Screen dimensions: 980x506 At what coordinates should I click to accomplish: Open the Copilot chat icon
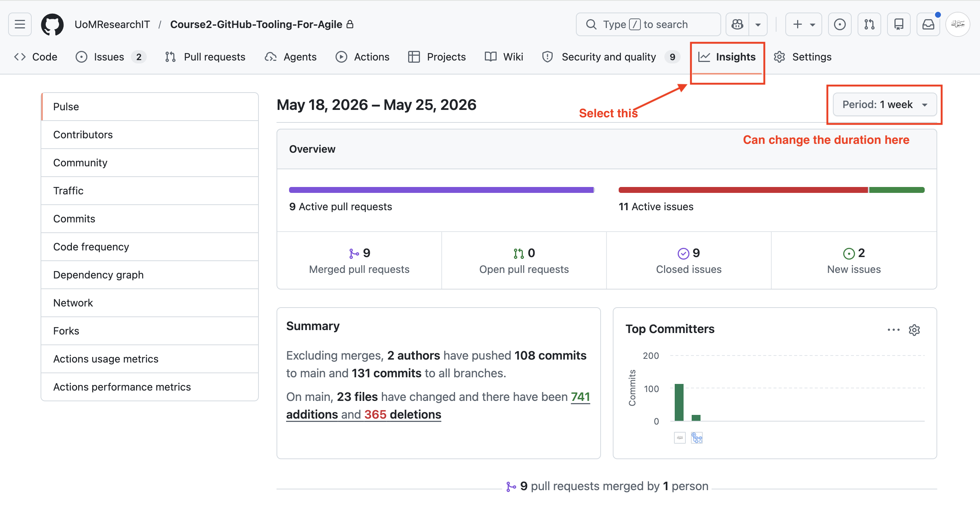tap(737, 24)
